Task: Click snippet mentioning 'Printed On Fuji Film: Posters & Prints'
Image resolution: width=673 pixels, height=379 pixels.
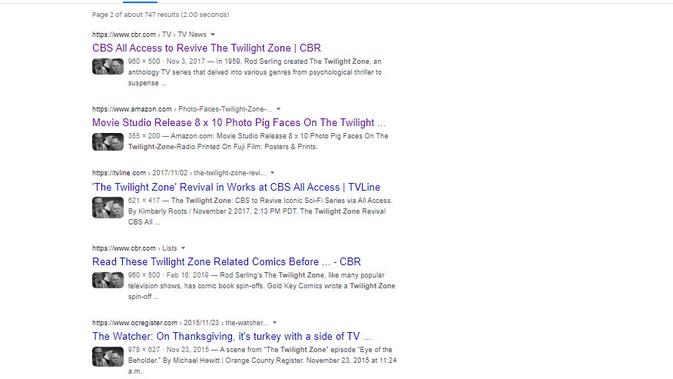Action: tap(258, 141)
